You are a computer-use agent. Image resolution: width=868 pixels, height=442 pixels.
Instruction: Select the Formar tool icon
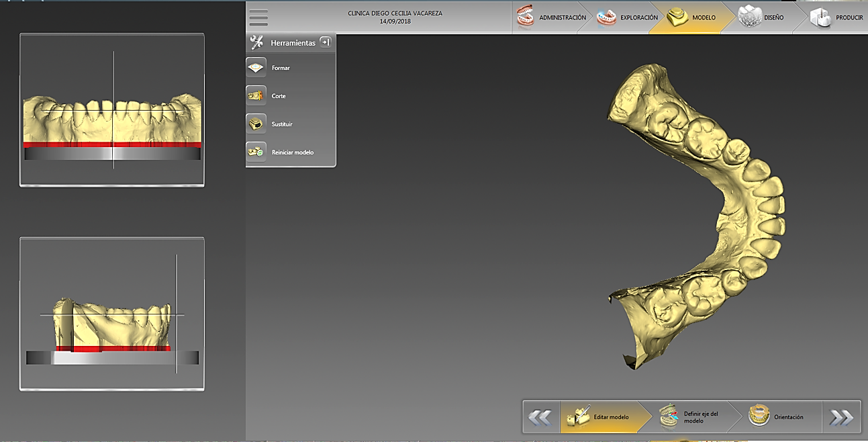tap(256, 68)
